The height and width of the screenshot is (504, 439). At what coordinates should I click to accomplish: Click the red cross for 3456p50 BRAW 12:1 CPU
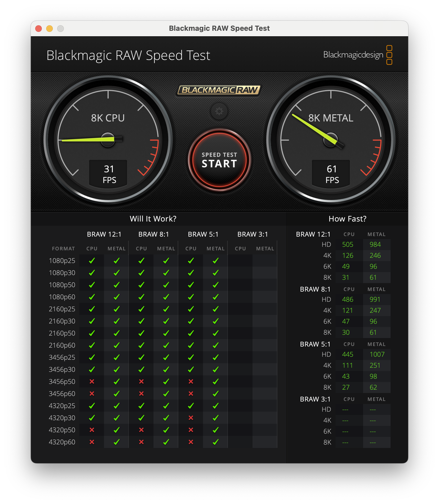coord(92,381)
